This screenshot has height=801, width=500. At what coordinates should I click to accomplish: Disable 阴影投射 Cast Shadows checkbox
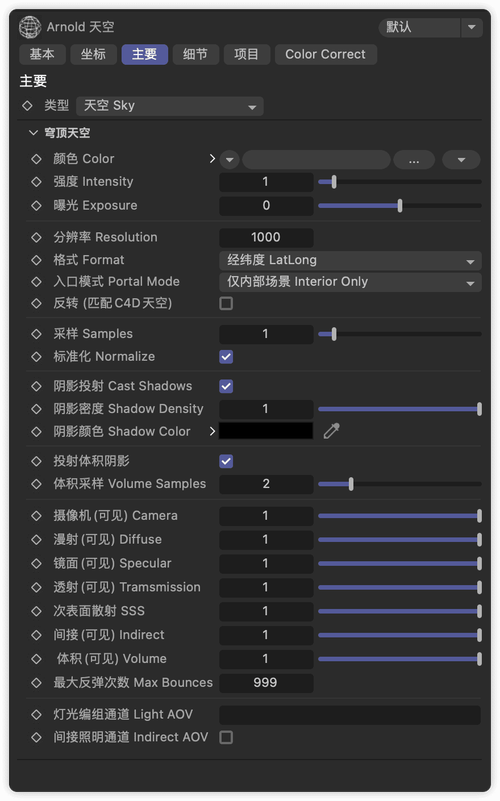tap(226, 386)
